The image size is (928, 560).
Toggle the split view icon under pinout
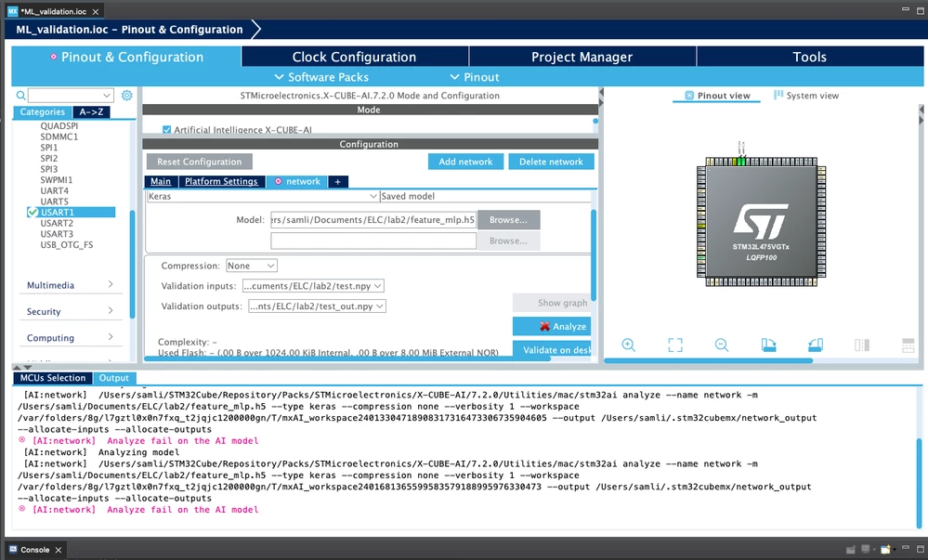(862, 345)
